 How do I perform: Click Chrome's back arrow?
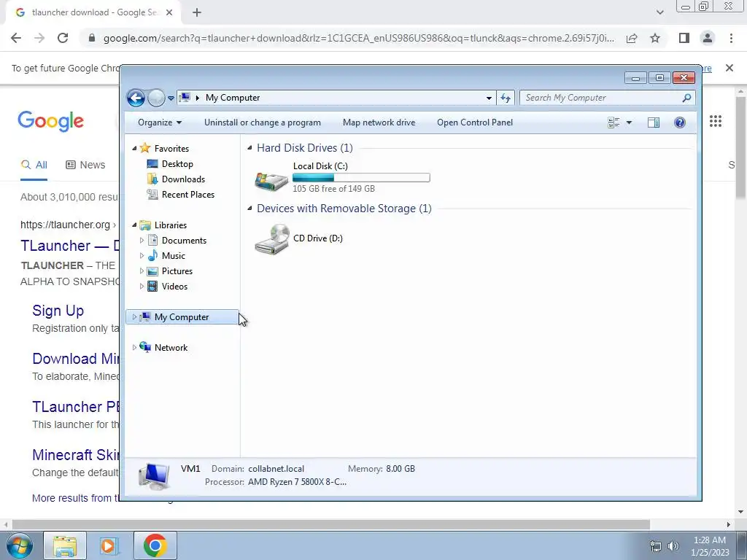(16, 38)
